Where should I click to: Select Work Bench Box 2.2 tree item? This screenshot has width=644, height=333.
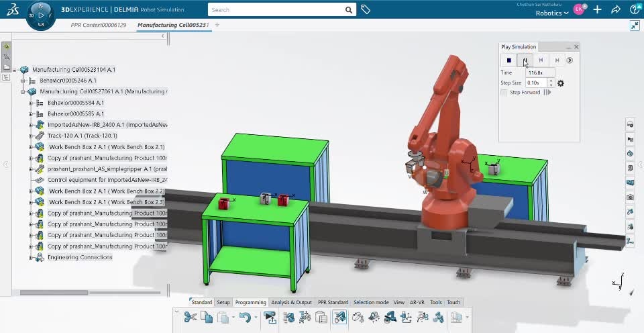click(107, 191)
